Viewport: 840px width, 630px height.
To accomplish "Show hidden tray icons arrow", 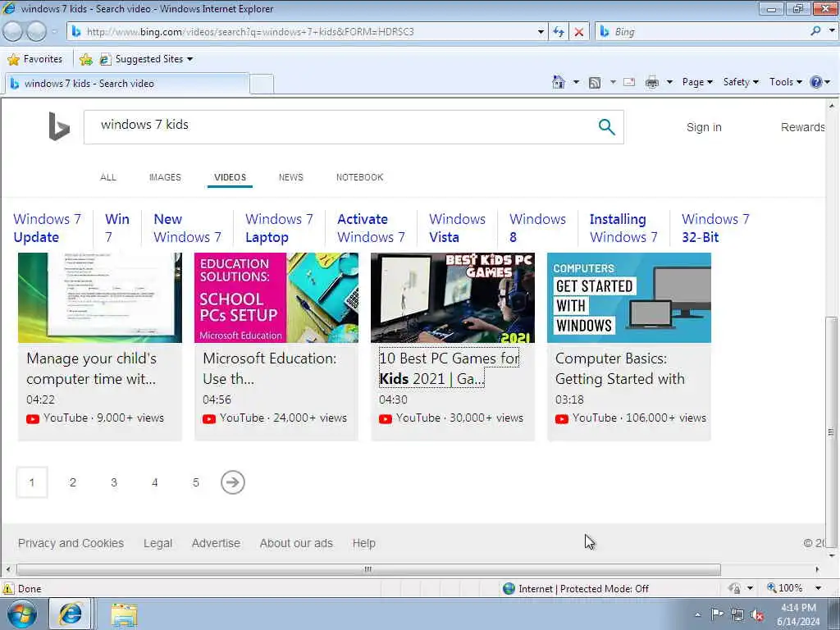I will coord(697,614).
